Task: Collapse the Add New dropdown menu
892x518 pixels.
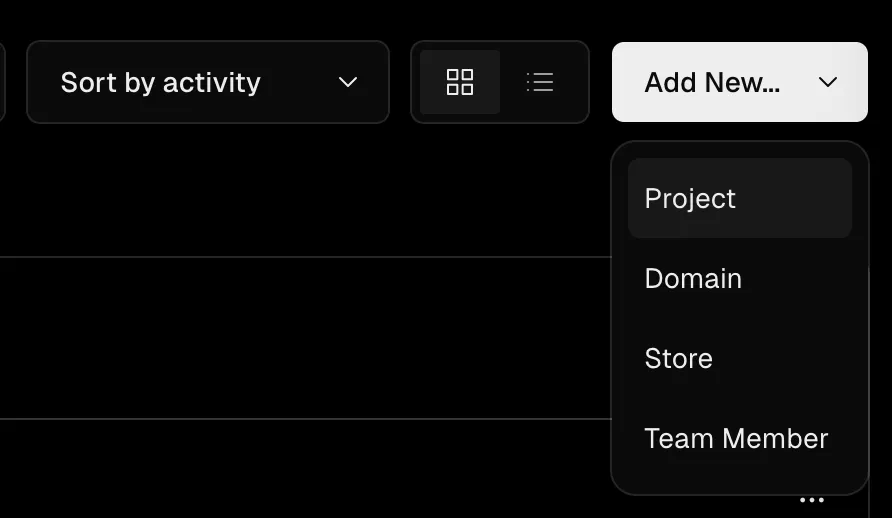Action: point(739,82)
